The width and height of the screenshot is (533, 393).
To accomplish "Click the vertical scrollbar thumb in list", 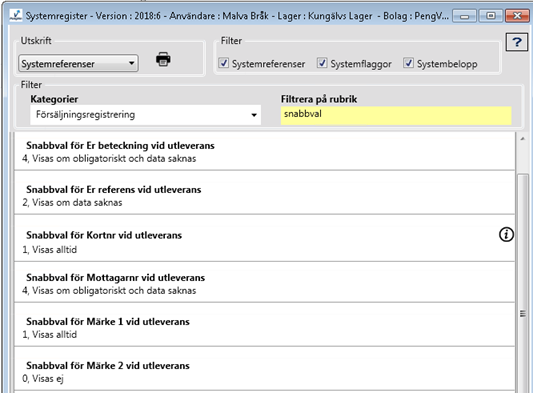I will pyautogui.click(x=522, y=282).
